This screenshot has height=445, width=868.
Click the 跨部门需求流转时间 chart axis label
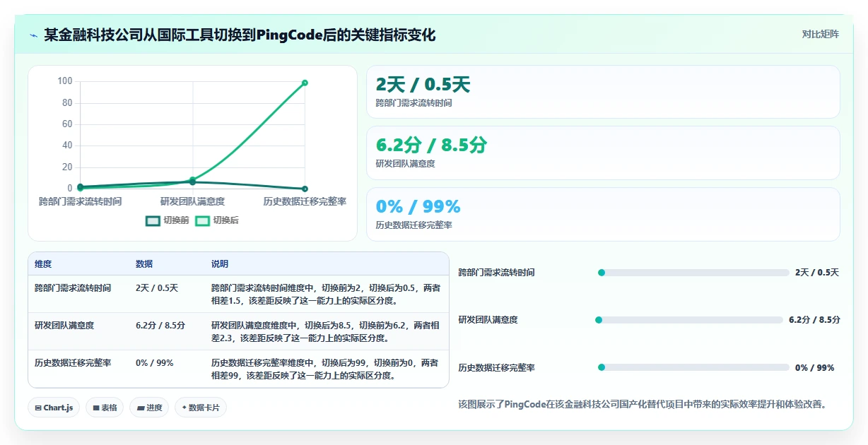click(x=80, y=201)
